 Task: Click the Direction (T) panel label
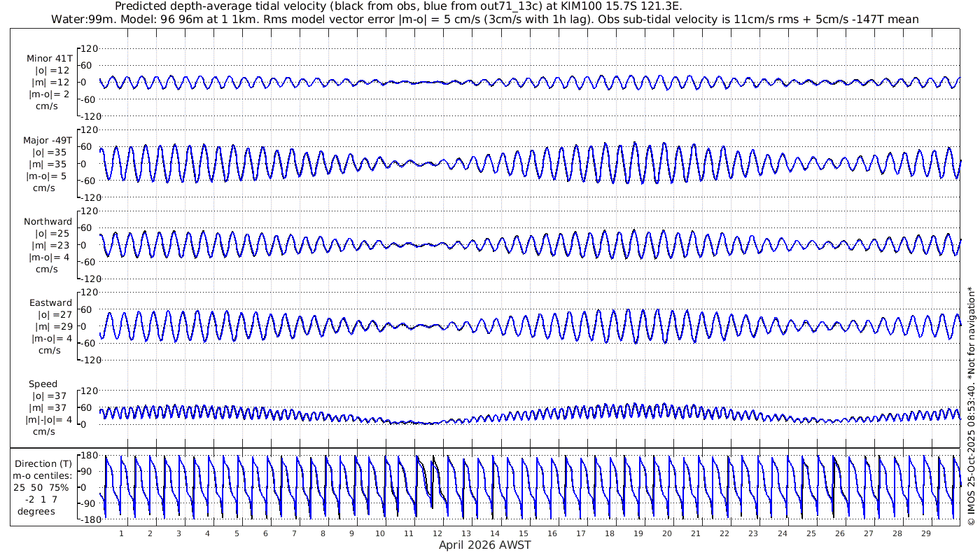point(43,463)
